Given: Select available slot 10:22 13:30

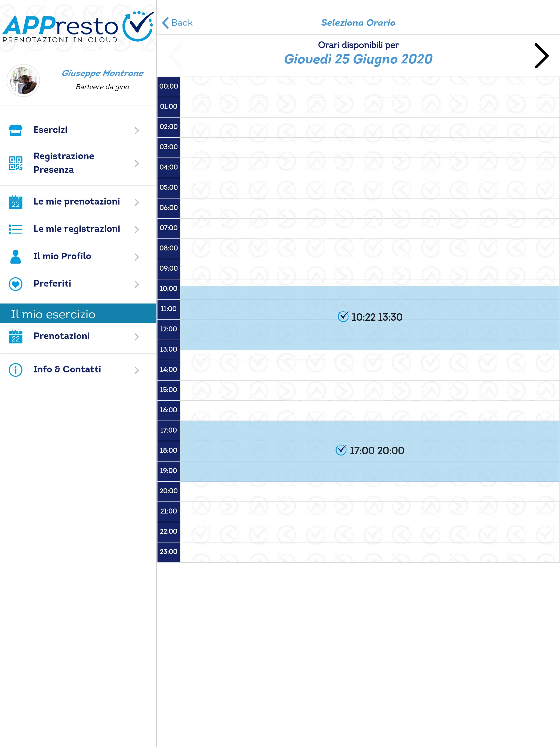Looking at the screenshot, I should (x=370, y=317).
